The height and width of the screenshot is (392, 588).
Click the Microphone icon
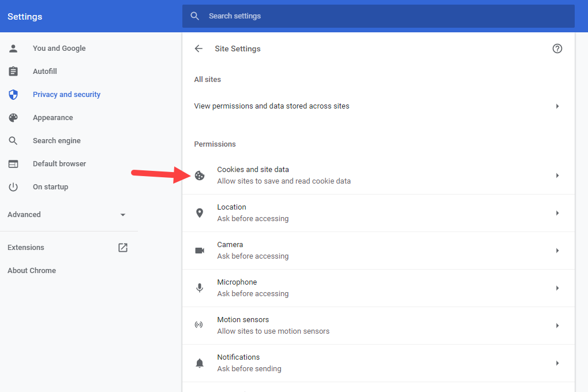200,288
